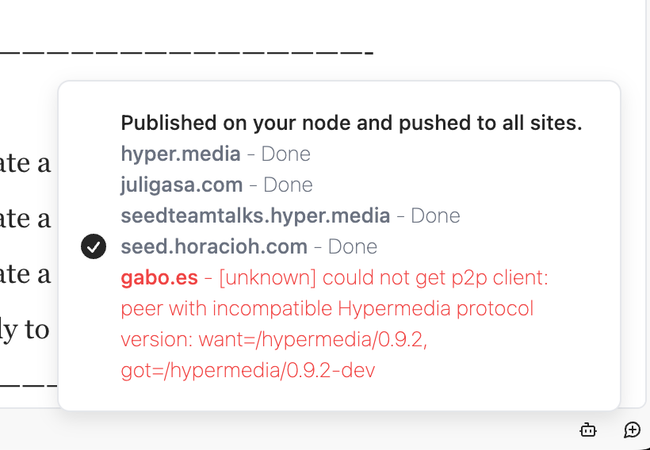Click the "incompatible Hypermedia protocol" error line
The image size is (650, 450).
click(x=327, y=308)
